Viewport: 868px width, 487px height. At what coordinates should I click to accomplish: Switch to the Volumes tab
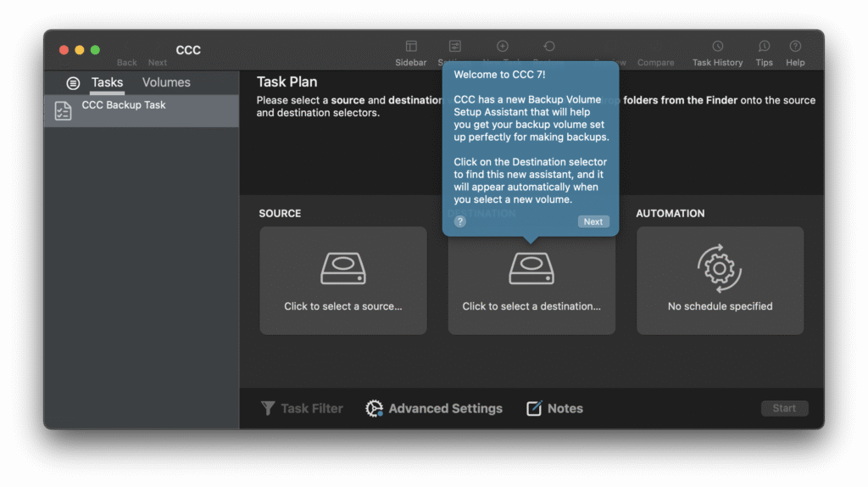click(x=166, y=82)
